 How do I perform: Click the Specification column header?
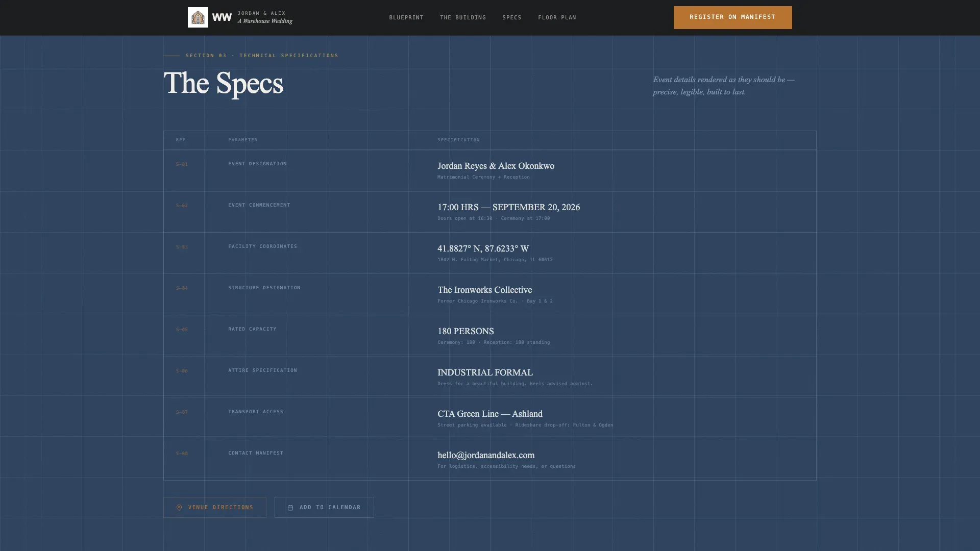point(458,140)
